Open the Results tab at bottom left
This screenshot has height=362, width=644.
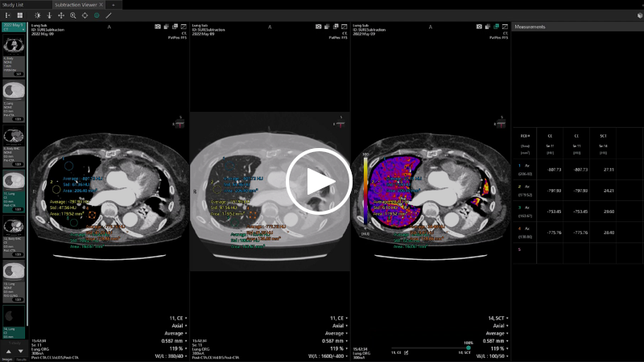21,360
